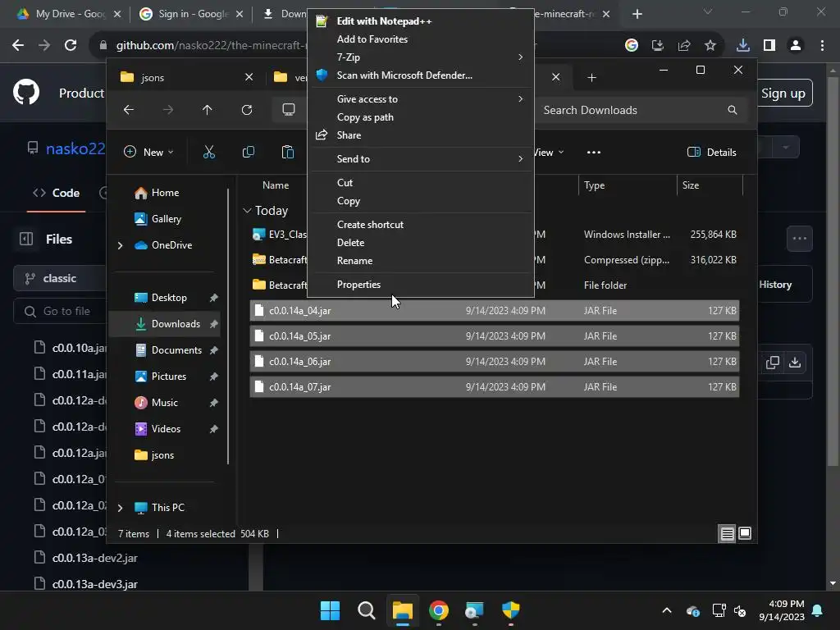
Task: Expand the OneDrive tree node
Action: [120, 245]
